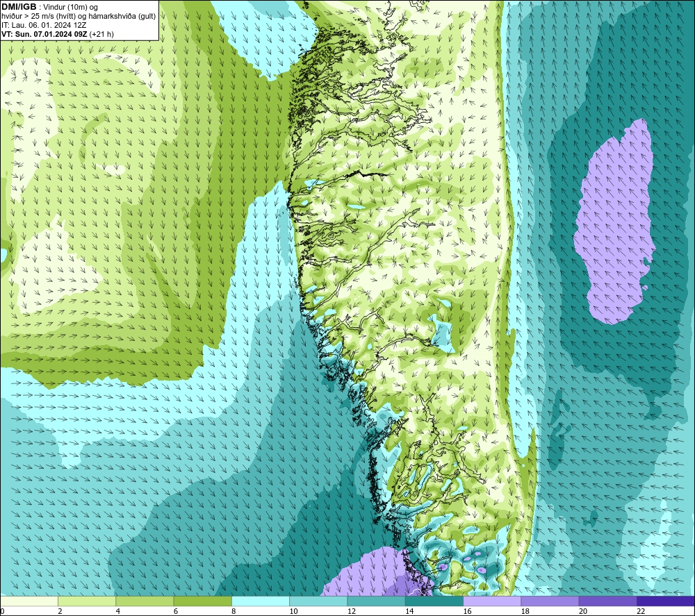Viewport: 695px width, 616px height.
Task: Click the 'IT: Lau. 06. 01. 2024 12Z' line
Action: click(x=44, y=25)
